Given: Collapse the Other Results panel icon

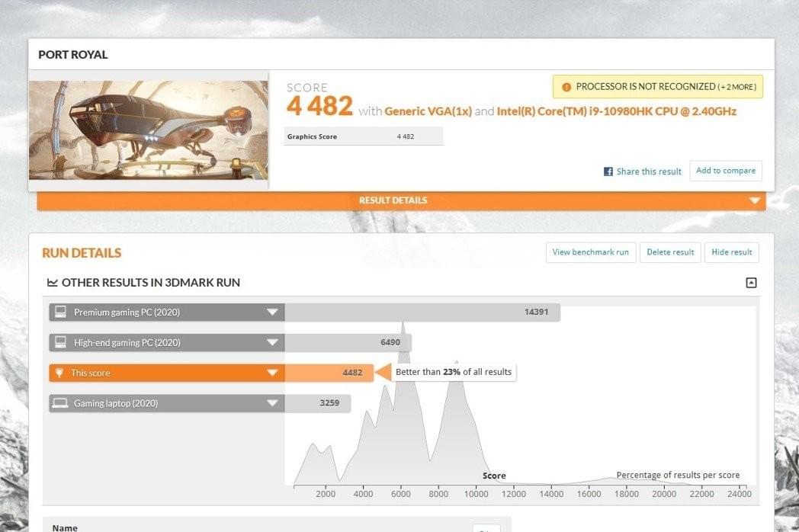Looking at the screenshot, I should 751,283.
